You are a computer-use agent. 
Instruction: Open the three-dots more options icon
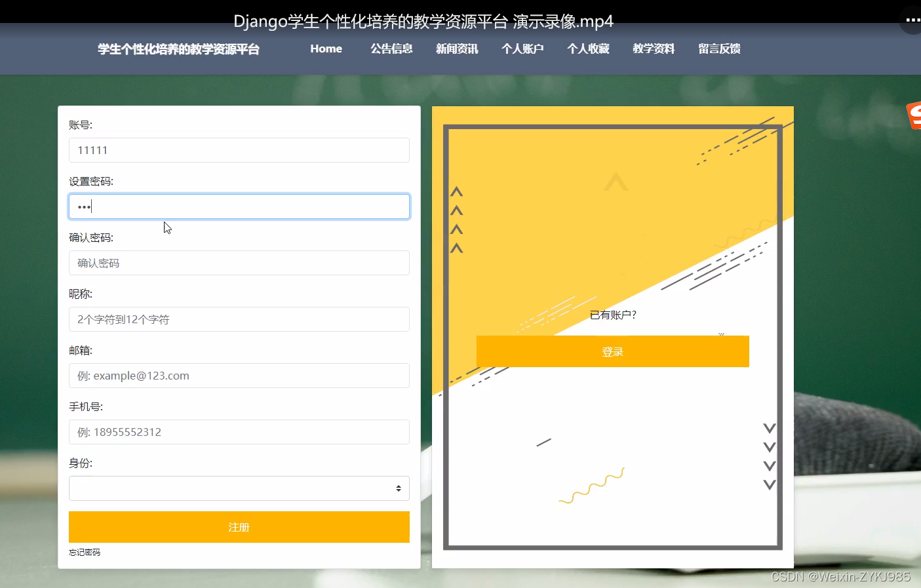912,20
